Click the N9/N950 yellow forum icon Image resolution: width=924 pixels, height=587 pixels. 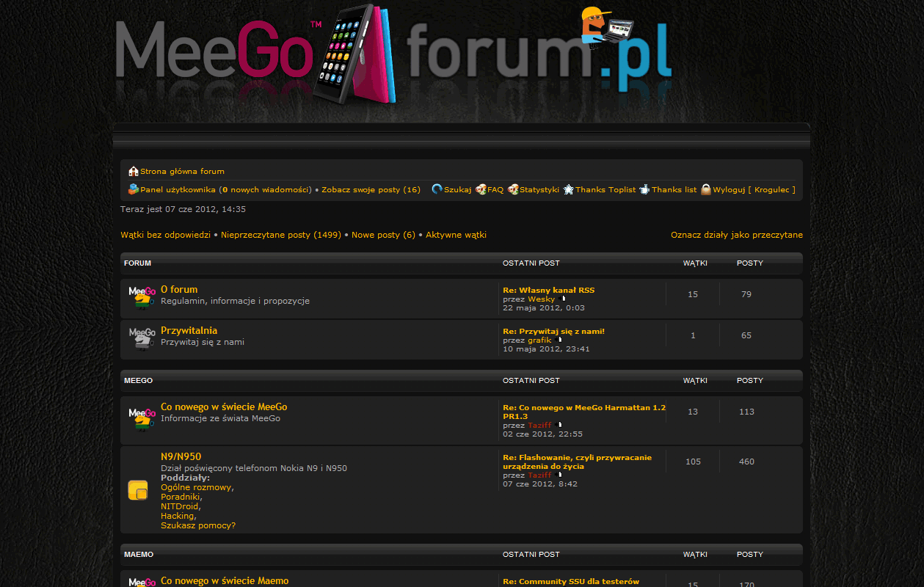(138, 490)
